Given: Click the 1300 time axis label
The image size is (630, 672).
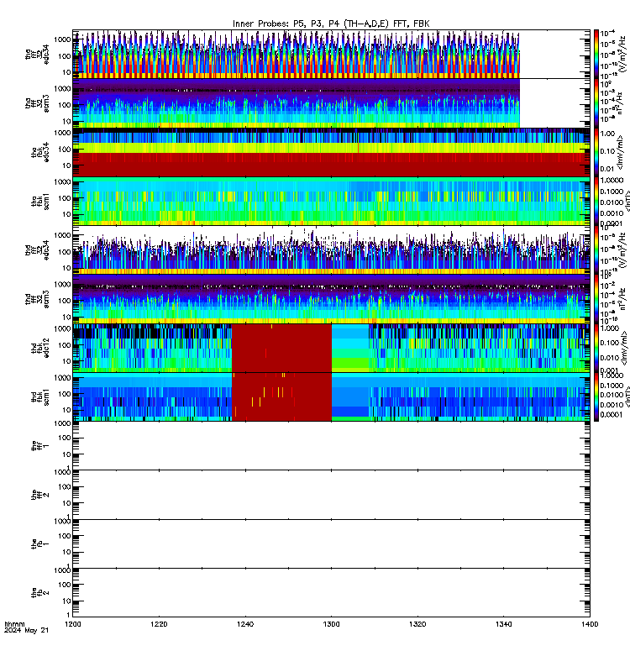Looking at the screenshot, I should pos(331,624).
